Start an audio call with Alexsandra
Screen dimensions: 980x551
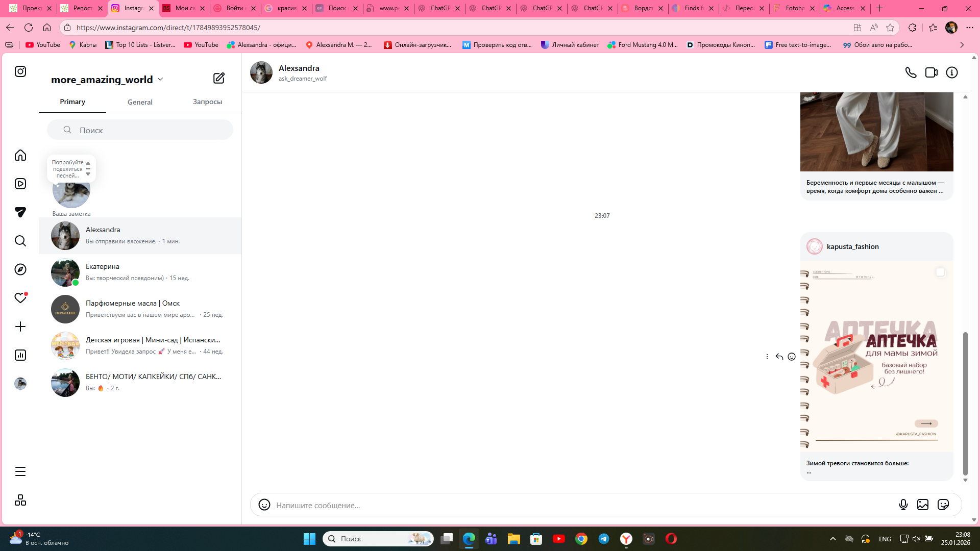point(911,72)
